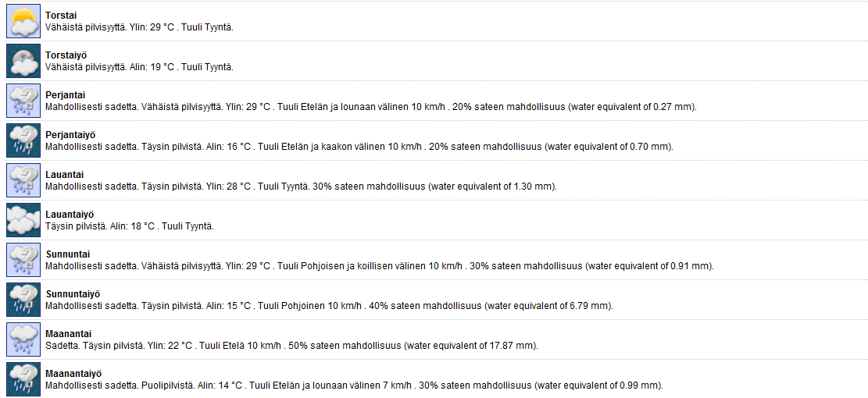Click the Lauantai rain chance icon
Viewport: 868px width, 398px height.
pyautogui.click(x=23, y=180)
